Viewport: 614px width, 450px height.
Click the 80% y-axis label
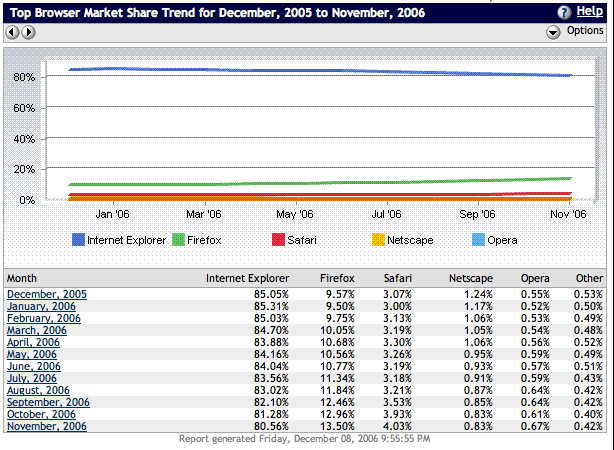click(x=24, y=77)
